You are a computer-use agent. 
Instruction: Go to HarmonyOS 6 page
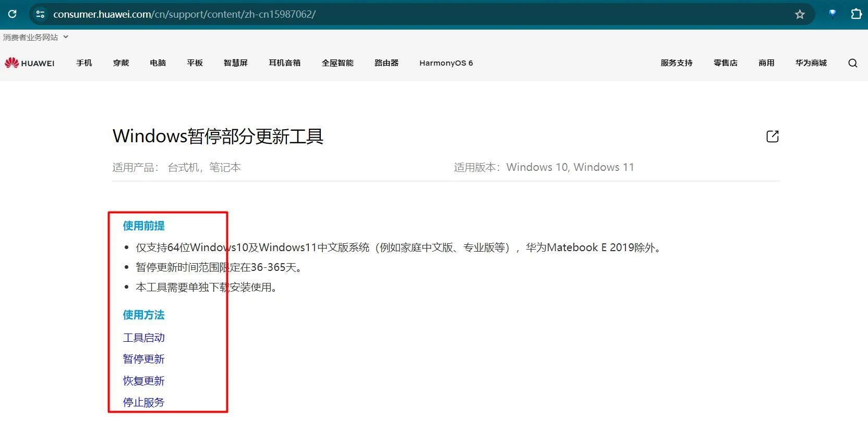(445, 63)
